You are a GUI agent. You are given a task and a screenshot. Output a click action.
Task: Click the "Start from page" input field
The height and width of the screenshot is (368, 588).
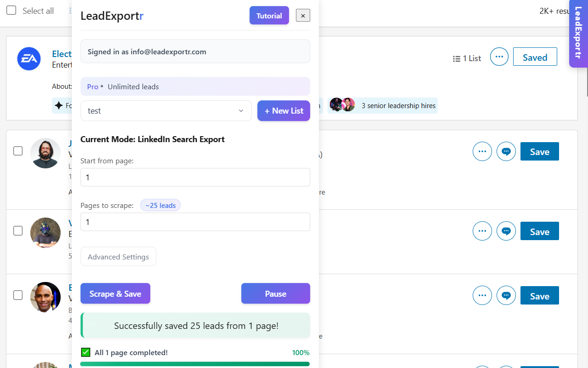click(x=195, y=177)
